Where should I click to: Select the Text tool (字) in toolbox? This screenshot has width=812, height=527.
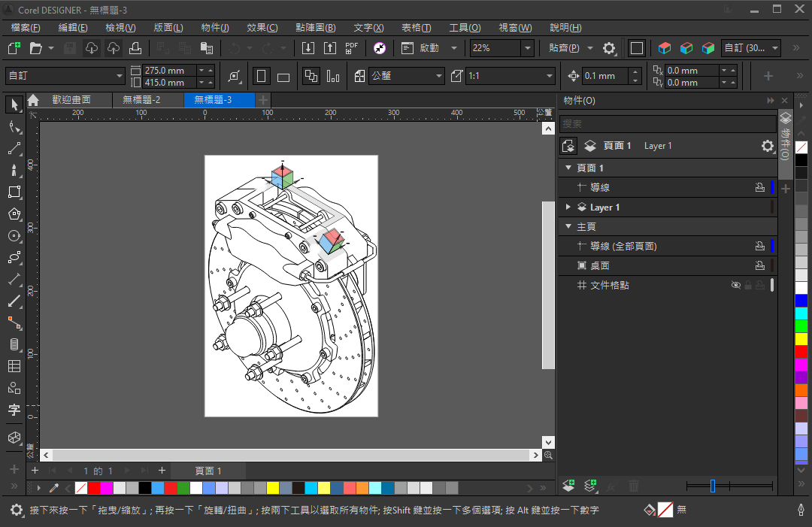tap(14, 410)
